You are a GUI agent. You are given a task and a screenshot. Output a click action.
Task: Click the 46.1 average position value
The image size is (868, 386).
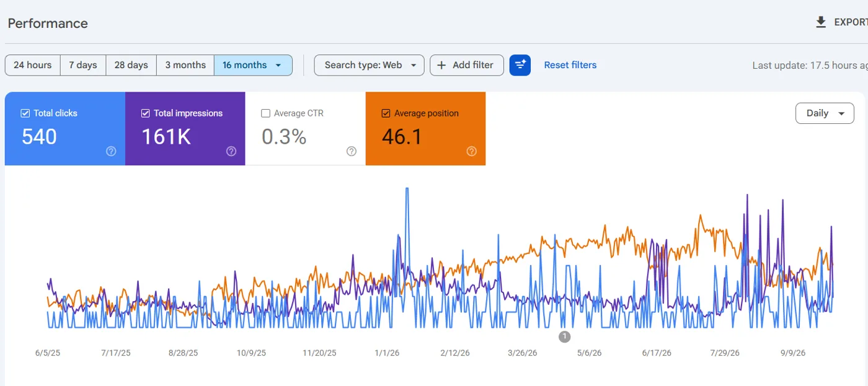tap(402, 137)
